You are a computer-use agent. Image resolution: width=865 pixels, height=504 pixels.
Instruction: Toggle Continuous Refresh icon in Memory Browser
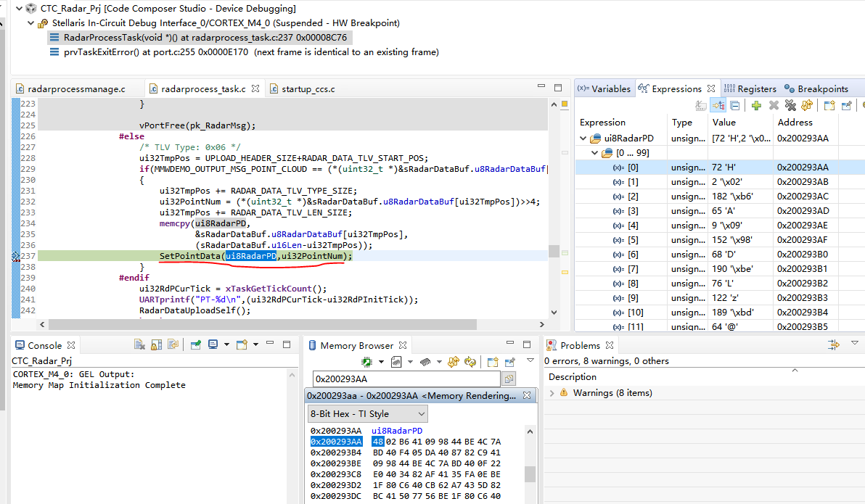470,362
